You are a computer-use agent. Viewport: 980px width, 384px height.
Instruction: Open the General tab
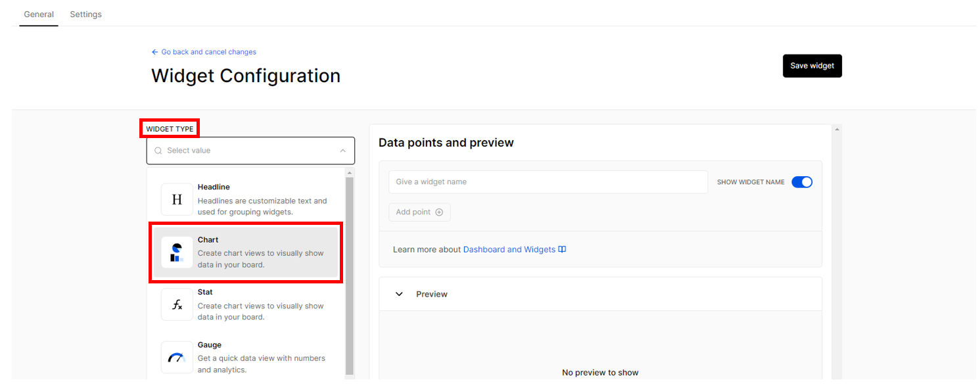(x=39, y=14)
